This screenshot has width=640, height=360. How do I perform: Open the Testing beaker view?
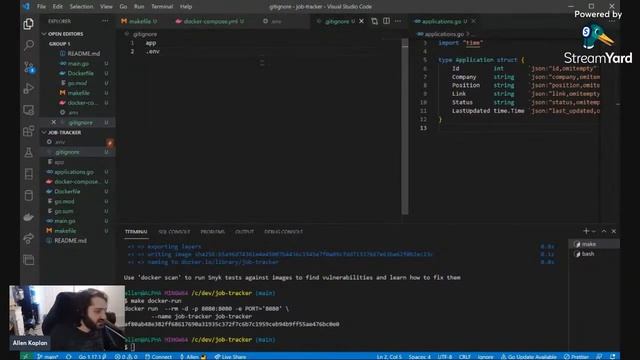pos(29,153)
